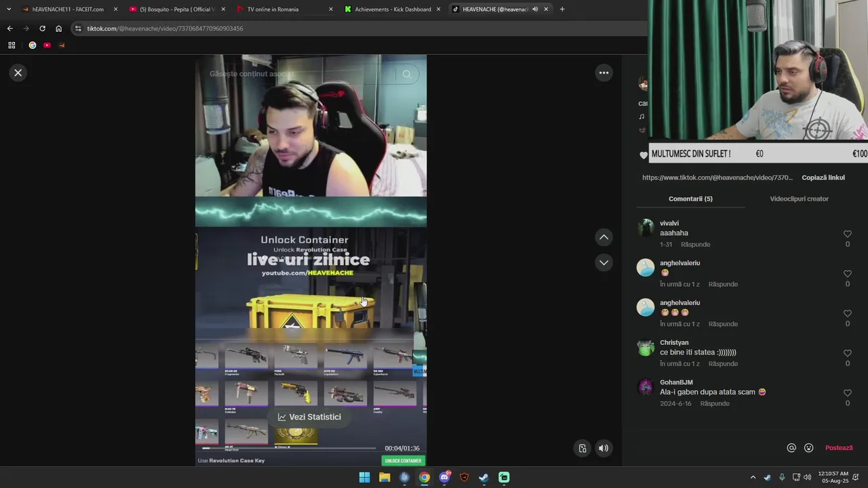Switch to Comentarii (5) tab

click(x=690, y=199)
